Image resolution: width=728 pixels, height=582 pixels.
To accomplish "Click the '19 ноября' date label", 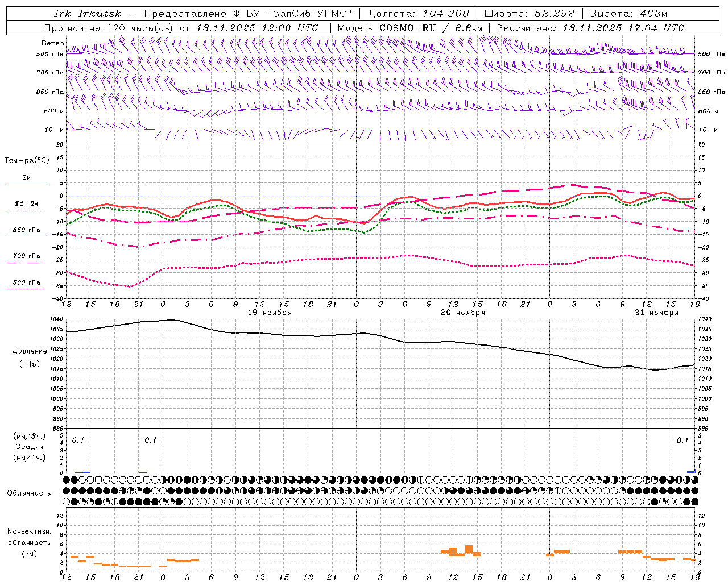I will pyautogui.click(x=270, y=313).
